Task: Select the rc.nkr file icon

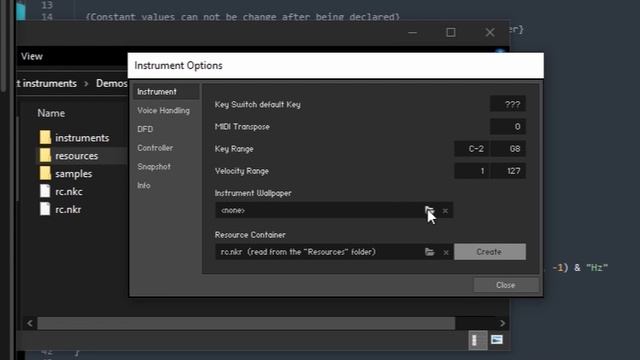Action: click(x=45, y=209)
